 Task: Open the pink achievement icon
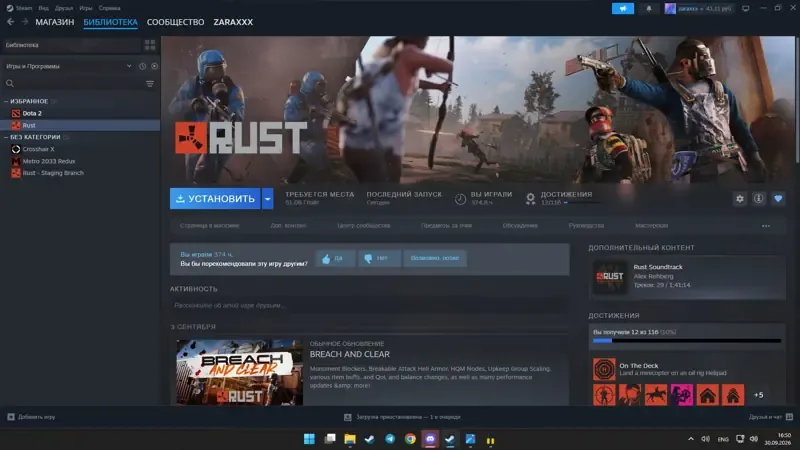(x=682, y=395)
